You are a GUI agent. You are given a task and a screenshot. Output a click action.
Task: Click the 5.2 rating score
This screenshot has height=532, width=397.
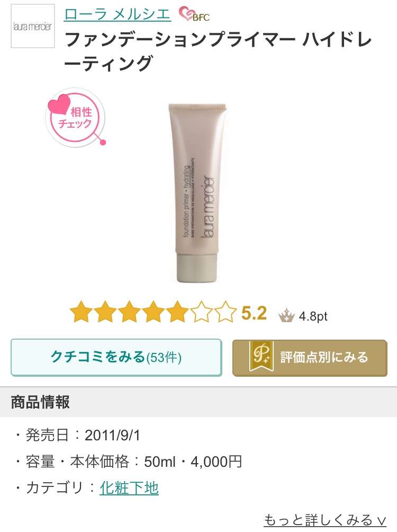pos(254,313)
